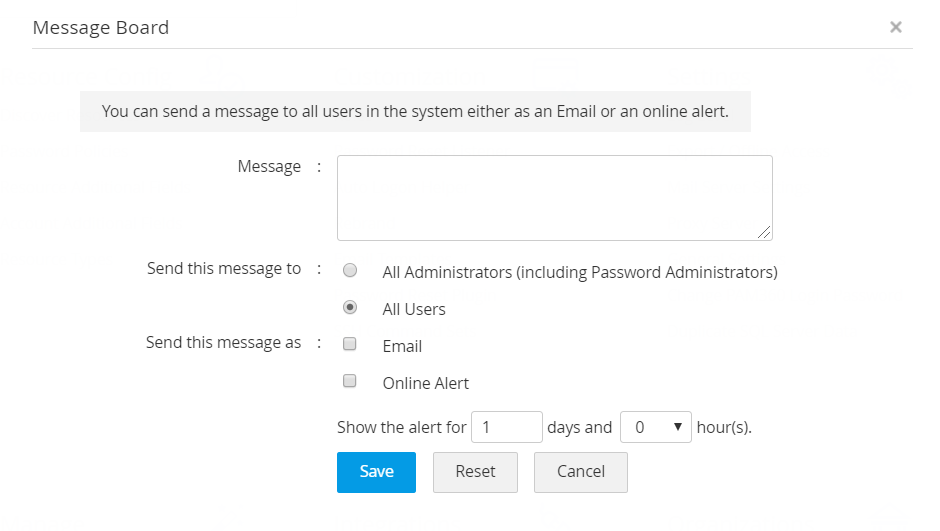Tick the Online Alert checkbox square
This screenshot has height=531, width=940.
click(350, 381)
